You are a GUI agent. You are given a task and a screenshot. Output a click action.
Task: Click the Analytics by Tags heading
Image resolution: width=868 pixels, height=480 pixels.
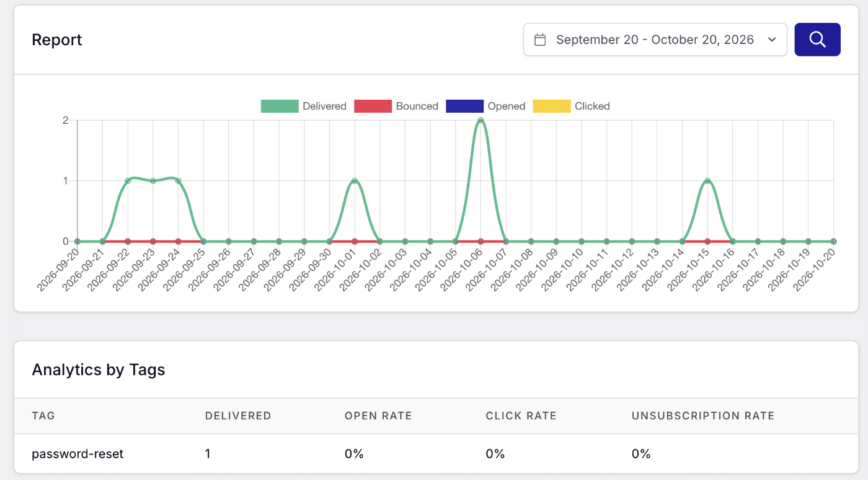click(x=99, y=370)
